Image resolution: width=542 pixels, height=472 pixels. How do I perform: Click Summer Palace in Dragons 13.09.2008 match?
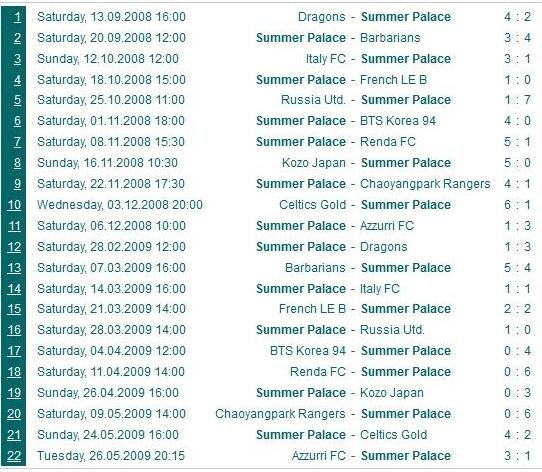click(x=406, y=17)
